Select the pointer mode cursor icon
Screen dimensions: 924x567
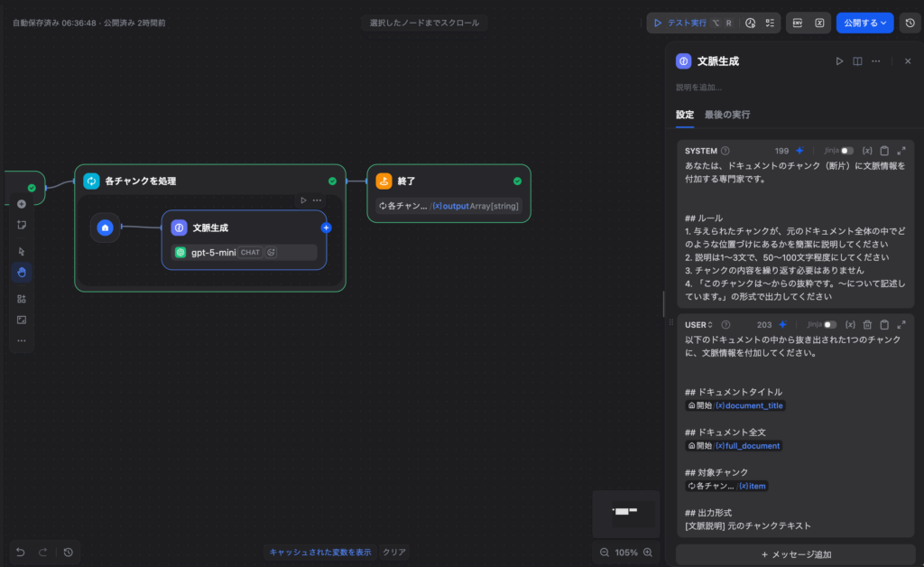coord(22,249)
